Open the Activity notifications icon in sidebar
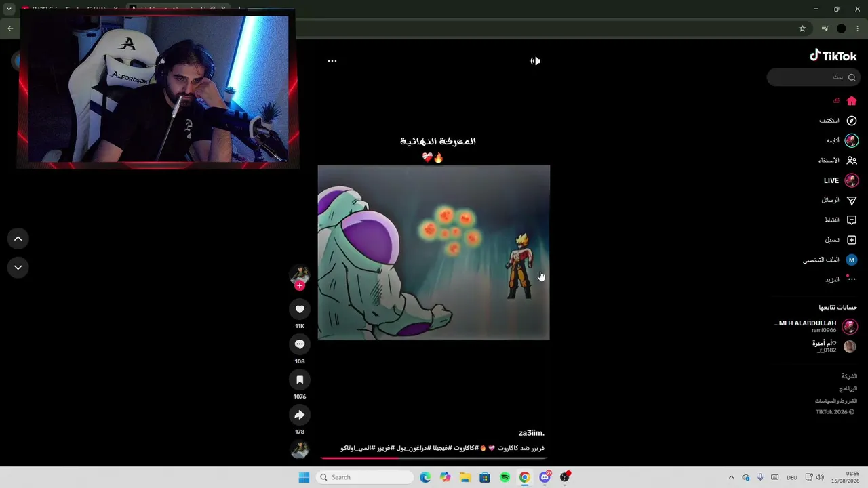Viewport: 868px width, 488px height. [x=852, y=220]
